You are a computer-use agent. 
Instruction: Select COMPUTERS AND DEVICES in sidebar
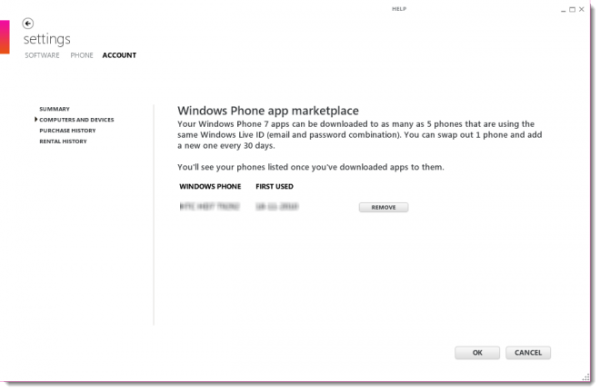click(x=77, y=120)
